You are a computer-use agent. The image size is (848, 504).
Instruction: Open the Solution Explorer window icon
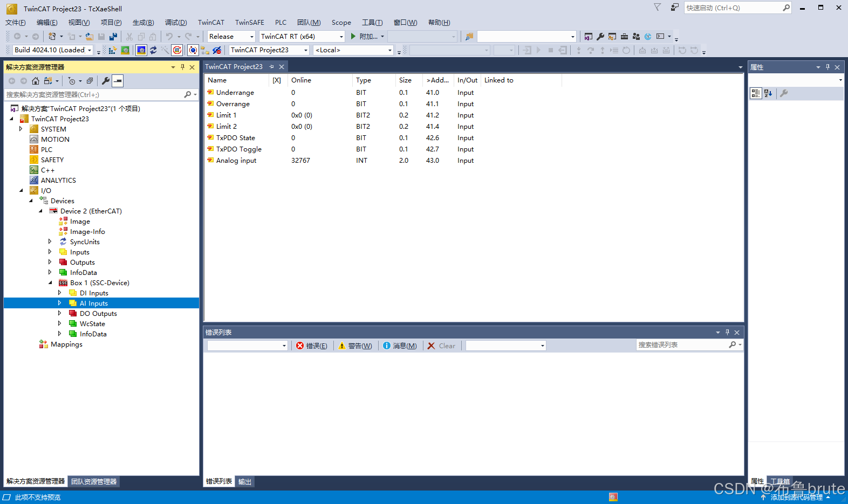click(589, 37)
